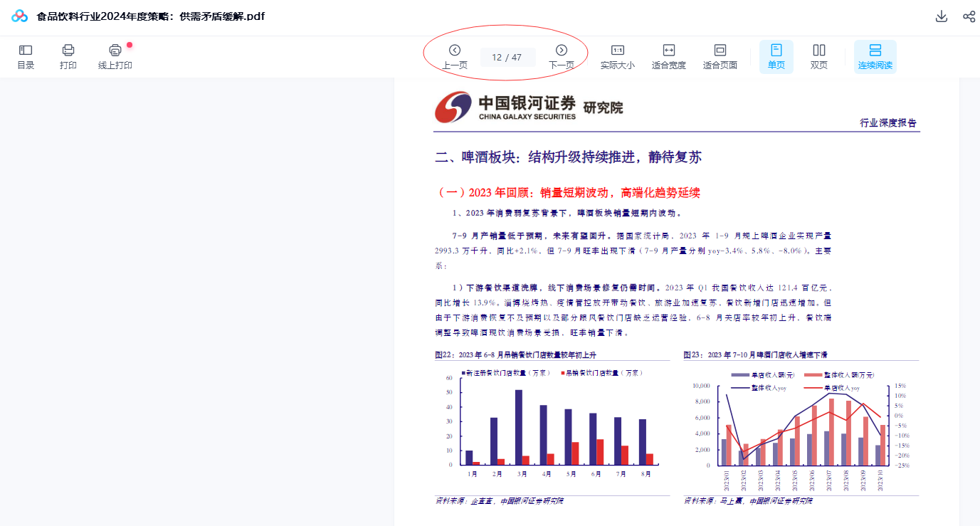Select 适合宽度 fit width view
Viewport: 980px width, 526px height.
click(x=668, y=57)
